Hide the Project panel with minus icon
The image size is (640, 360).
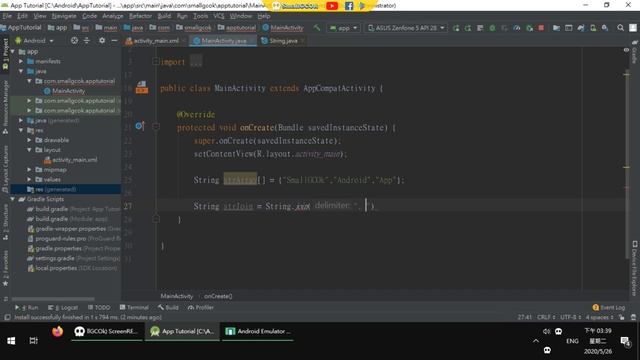[114, 40]
